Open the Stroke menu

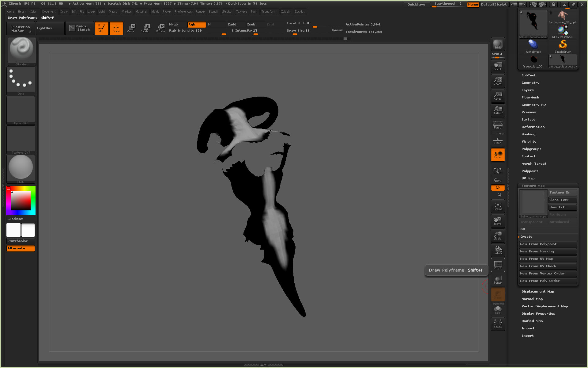pyautogui.click(x=227, y=12)
